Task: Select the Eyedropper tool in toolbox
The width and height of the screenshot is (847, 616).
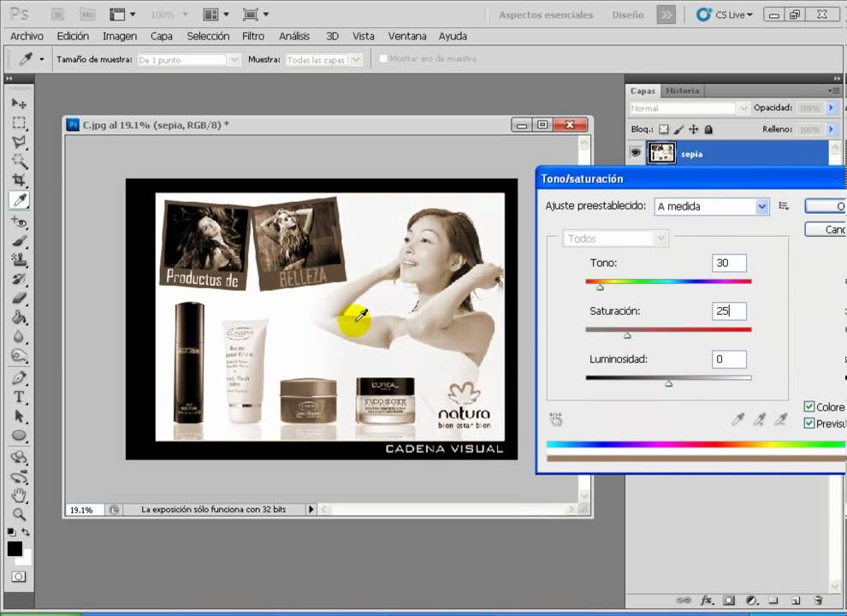Action: pyautogui.click(x=19, y=200)
